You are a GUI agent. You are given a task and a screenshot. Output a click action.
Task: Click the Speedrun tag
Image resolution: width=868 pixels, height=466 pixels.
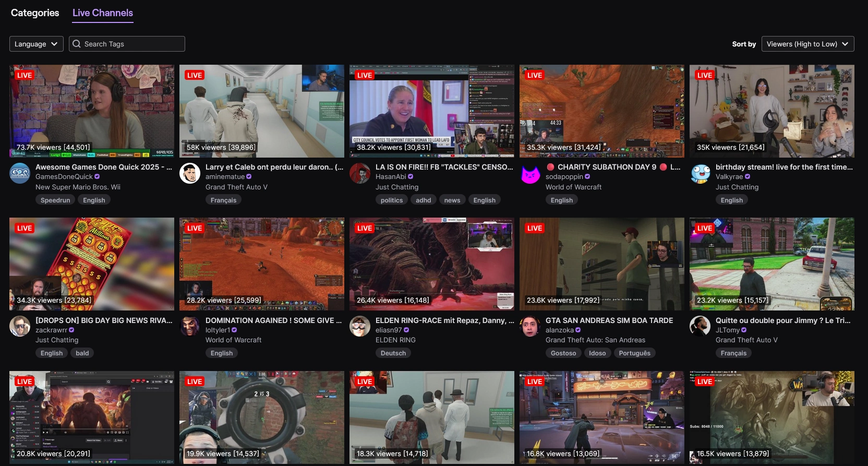click(x=55, y=200)
